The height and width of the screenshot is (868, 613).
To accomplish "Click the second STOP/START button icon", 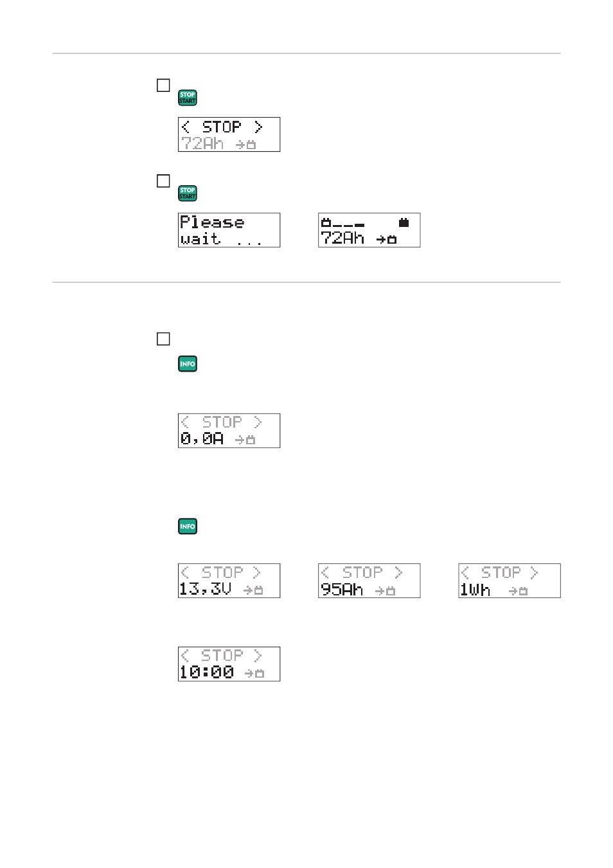I will tap(188, 194).
